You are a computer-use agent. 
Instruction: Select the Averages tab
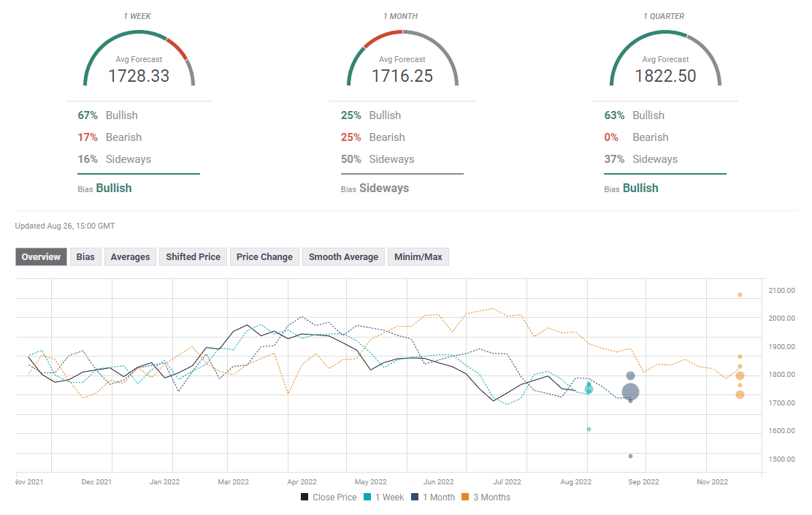click(130, 257)
